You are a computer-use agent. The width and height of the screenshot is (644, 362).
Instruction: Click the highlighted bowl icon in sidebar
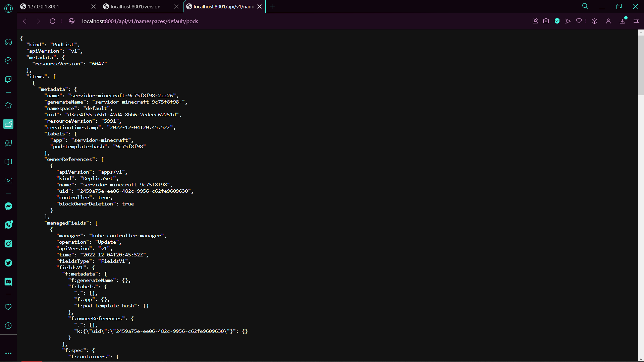8,124
